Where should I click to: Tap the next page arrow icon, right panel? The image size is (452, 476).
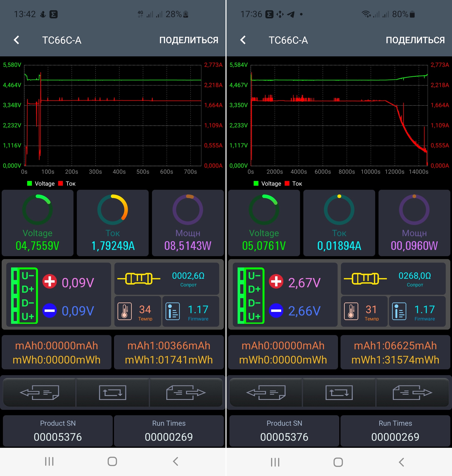pyautogui.click(x=412, y=393)
